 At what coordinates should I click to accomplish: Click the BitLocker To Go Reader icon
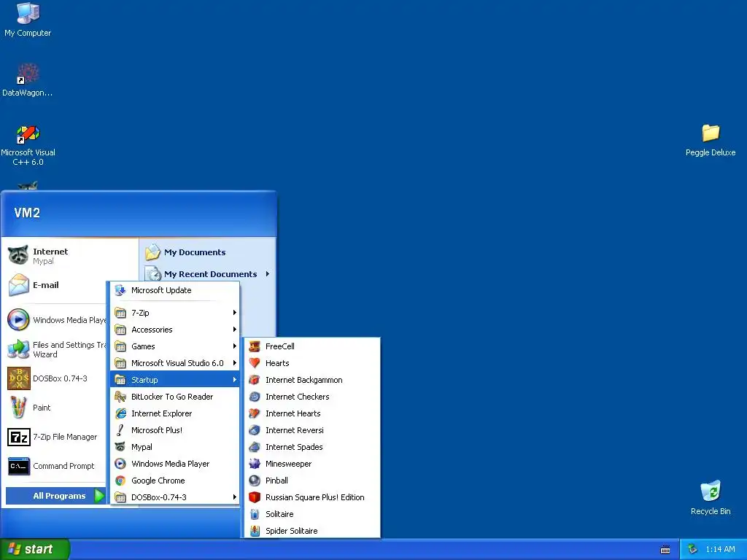120,396
